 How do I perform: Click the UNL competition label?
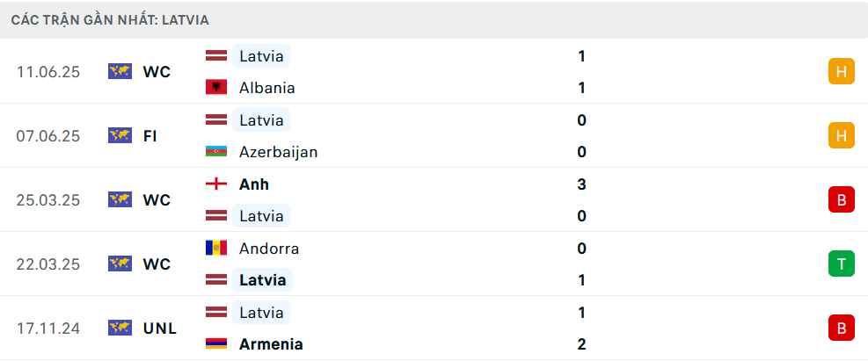(x=160, y=329)
